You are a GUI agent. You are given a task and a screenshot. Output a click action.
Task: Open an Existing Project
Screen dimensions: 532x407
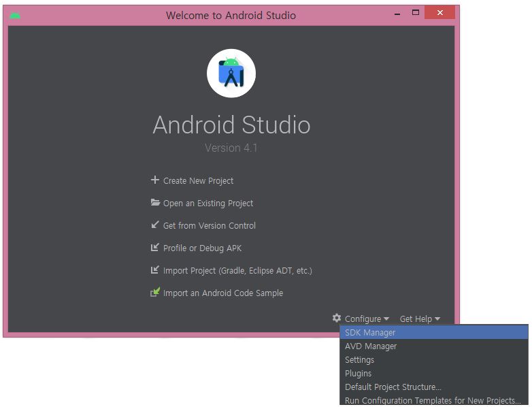tap(208, 203)
